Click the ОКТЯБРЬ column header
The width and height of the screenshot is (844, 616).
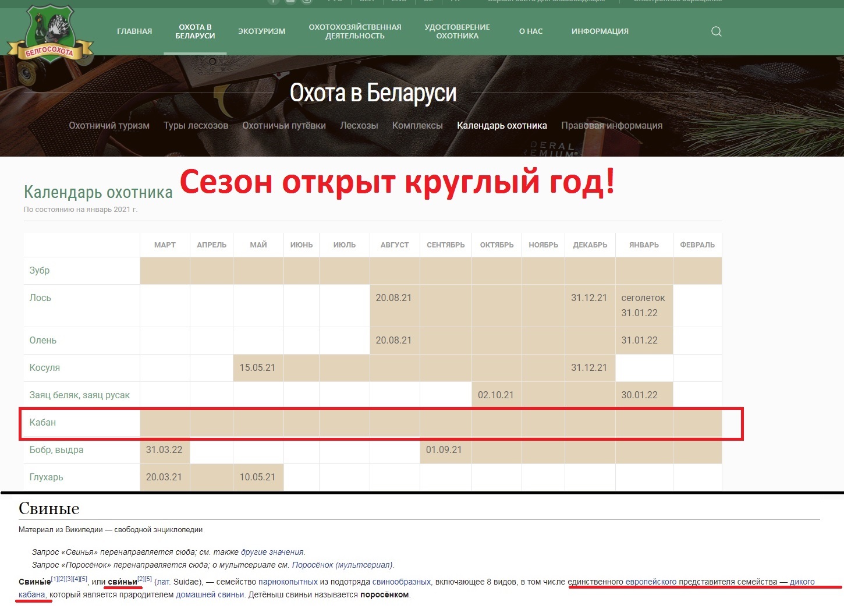[x=497, y=245]
